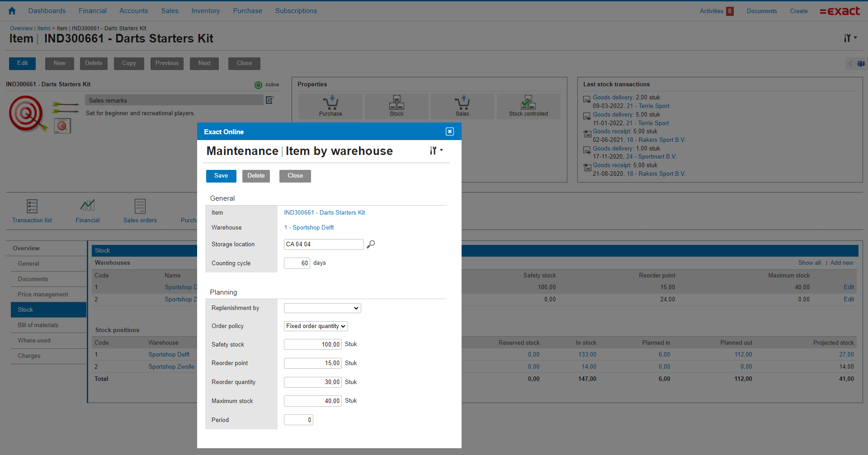Open the Financial chart icon

[x=88, y=206]
